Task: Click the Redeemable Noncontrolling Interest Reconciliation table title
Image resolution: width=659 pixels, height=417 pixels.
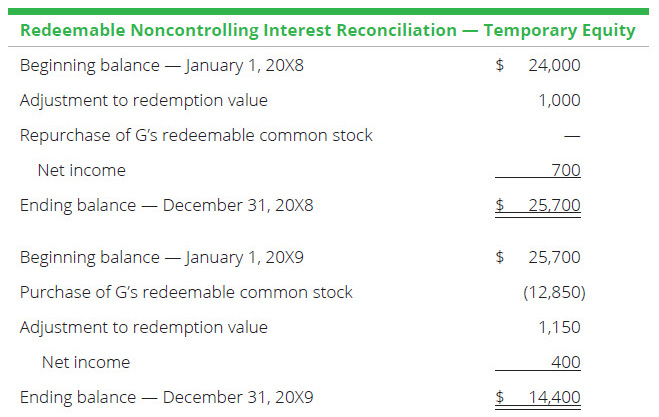Action: pyautogui.click(x=327, y=30)
